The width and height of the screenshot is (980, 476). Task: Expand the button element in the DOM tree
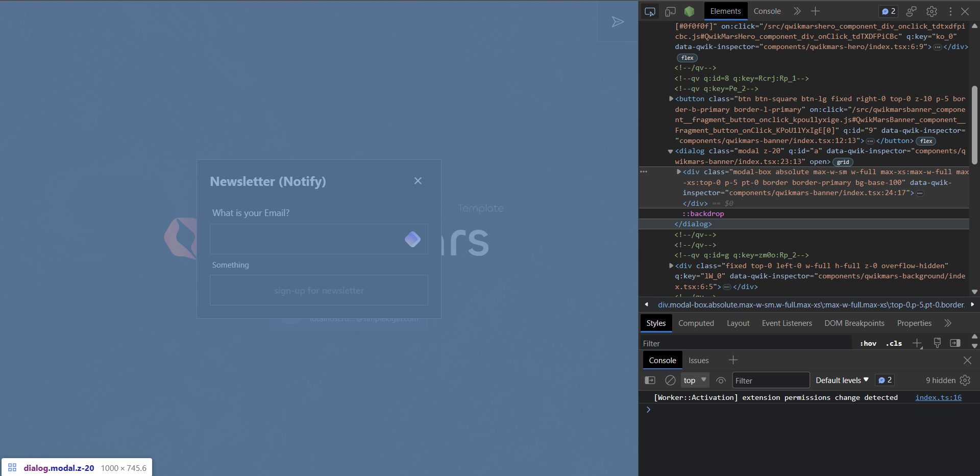tap(671, 99)
